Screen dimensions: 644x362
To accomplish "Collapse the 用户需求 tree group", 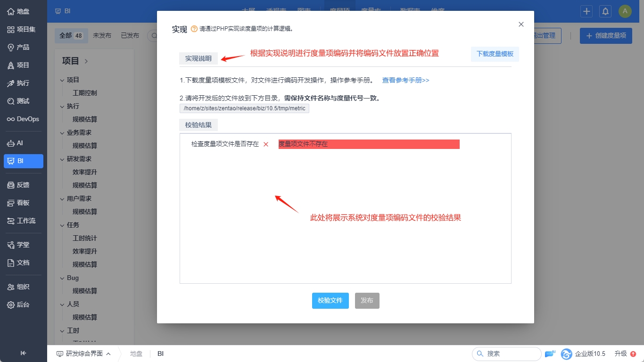I will (62, 199).
